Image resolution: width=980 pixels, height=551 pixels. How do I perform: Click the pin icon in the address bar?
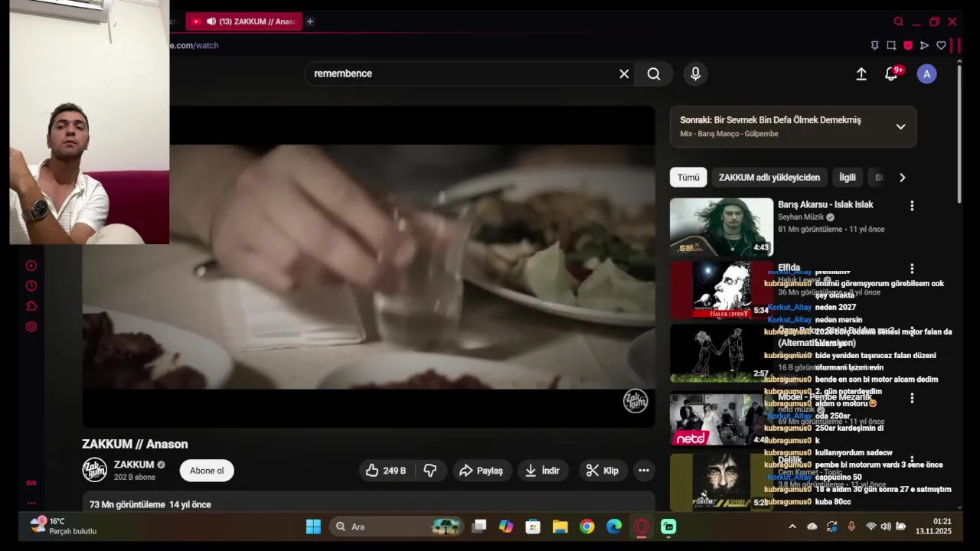[874, 46]
